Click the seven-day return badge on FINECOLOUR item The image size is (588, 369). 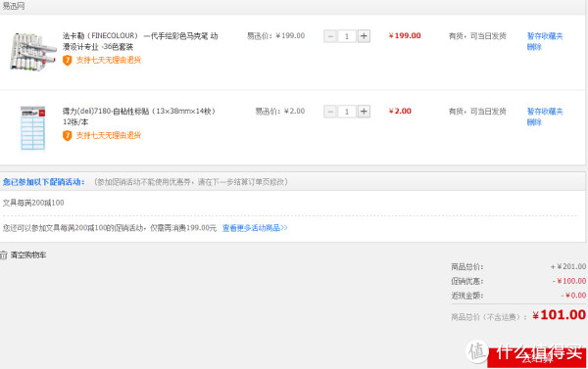(67, 61)
